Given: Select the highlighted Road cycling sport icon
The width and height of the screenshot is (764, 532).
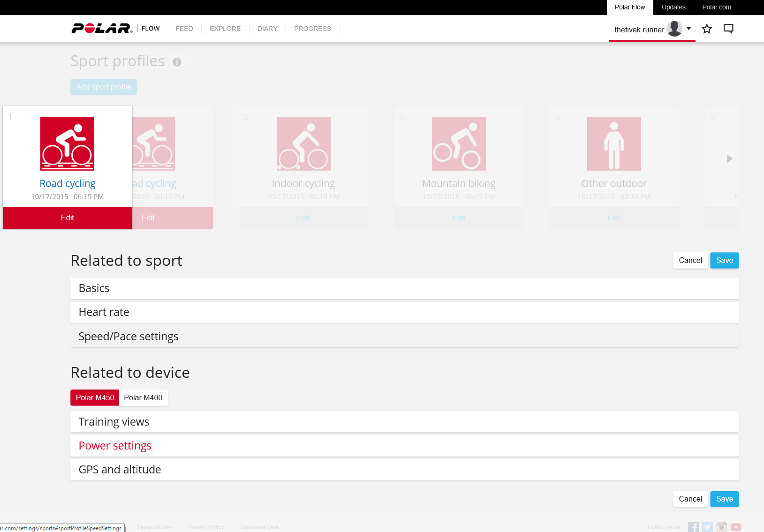Looking at the screenshot, I should tap(67, 143).
